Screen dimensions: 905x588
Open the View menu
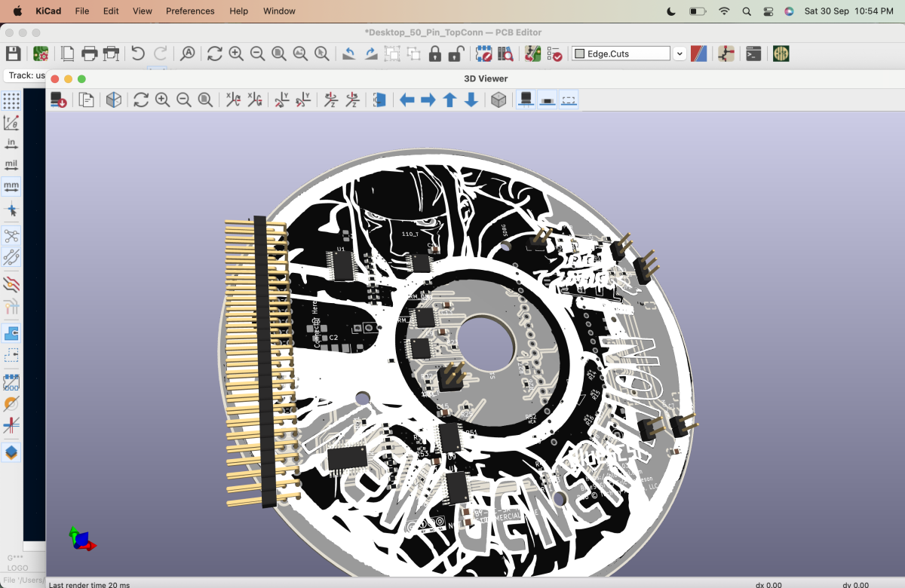click(x=142, y=11)
